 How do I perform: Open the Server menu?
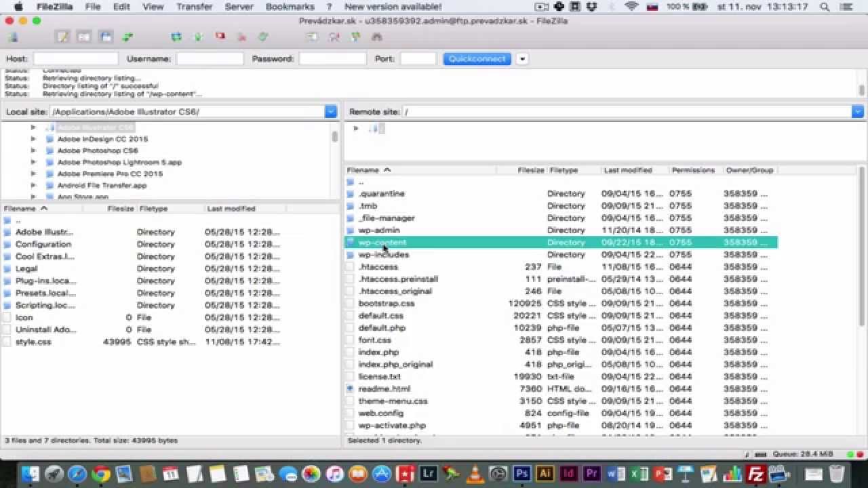(239, 7)
